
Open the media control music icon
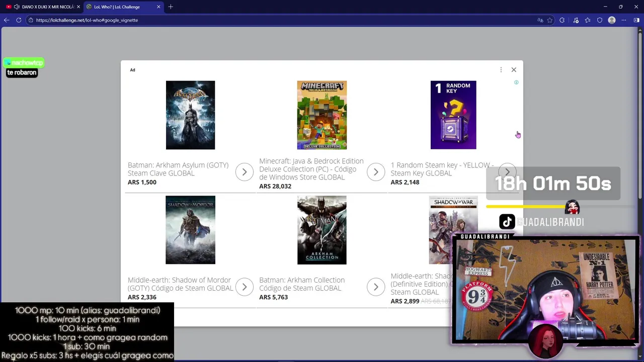click(575, 20)
